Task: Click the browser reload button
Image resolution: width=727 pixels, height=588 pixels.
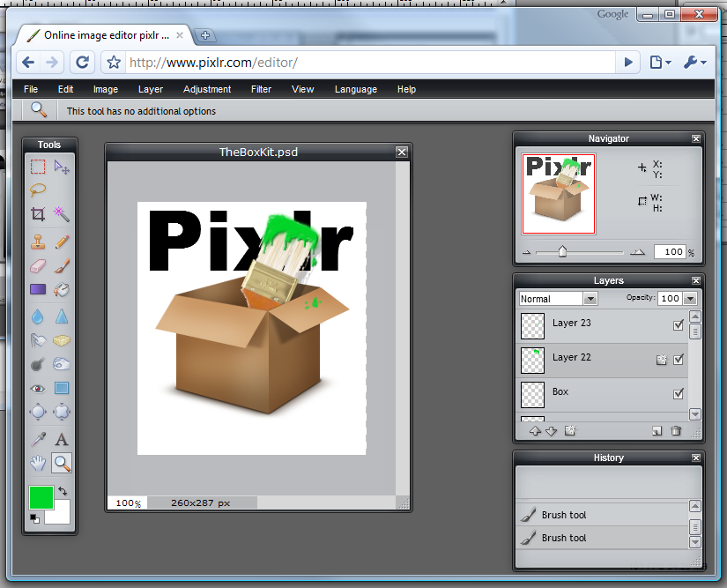Action: 82,62
